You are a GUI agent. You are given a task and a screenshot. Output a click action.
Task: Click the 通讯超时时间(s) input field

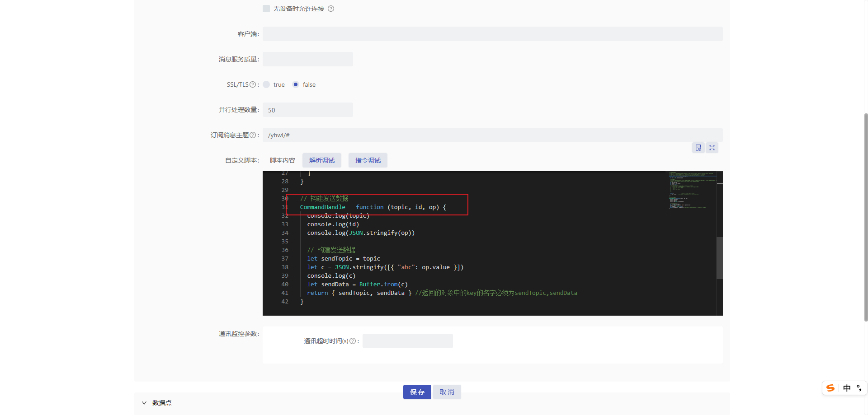(408, 341)
